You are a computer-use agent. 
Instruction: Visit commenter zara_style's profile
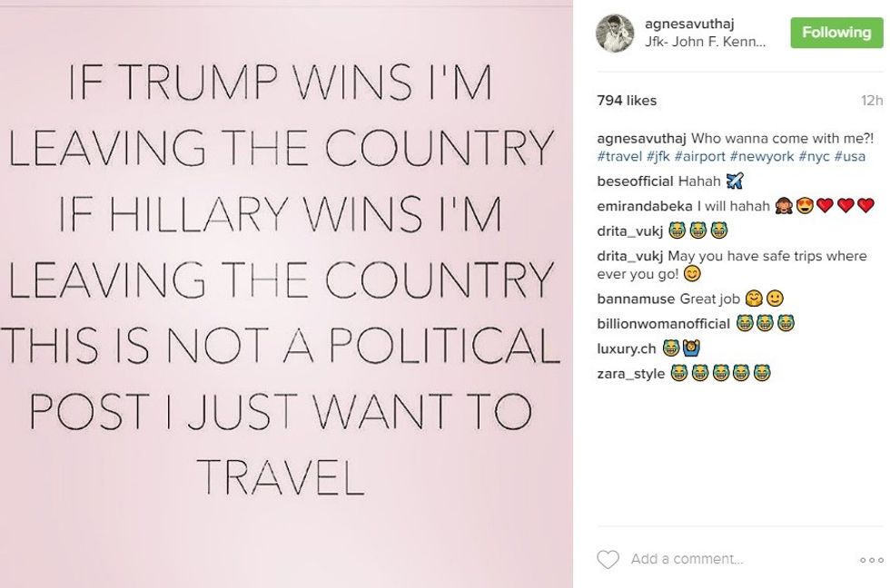click(630, 372)
